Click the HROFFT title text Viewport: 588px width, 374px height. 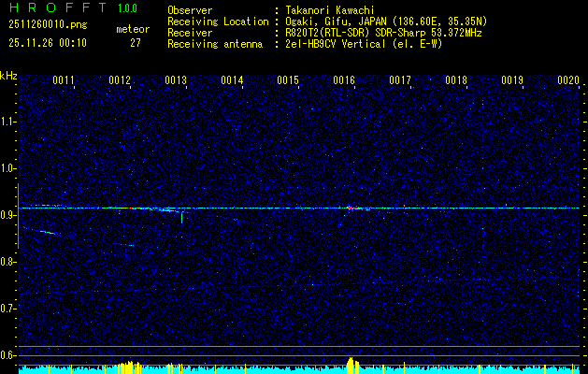52,9
